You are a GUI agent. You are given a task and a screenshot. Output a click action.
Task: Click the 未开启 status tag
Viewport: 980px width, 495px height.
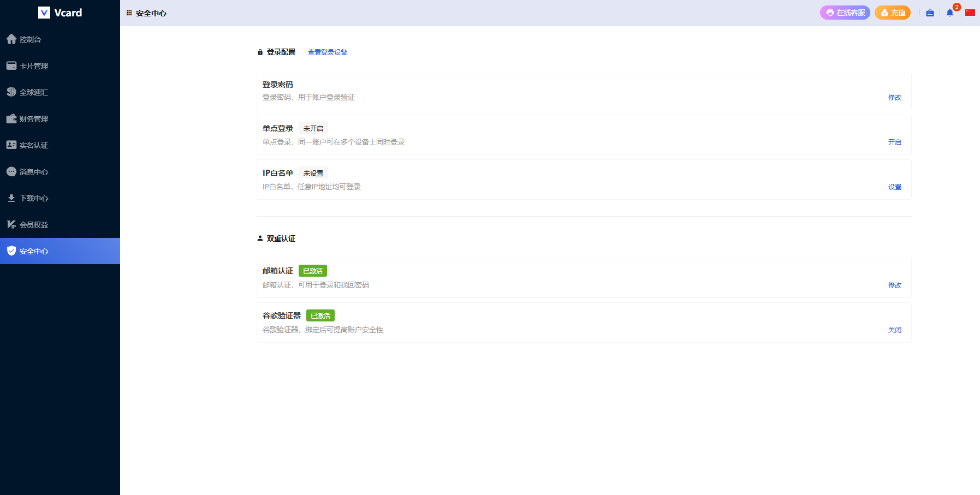click(x=313, y=128)
